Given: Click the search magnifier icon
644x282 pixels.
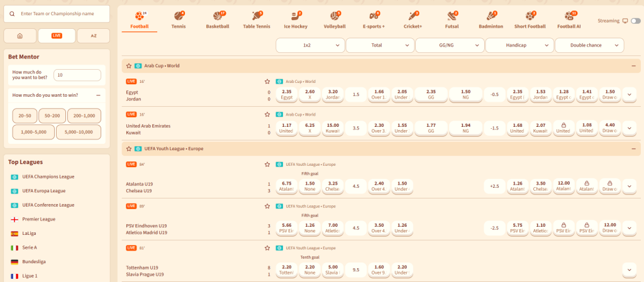Looking at the screenshot, I should pyautogui.click(x=12, y=14).
